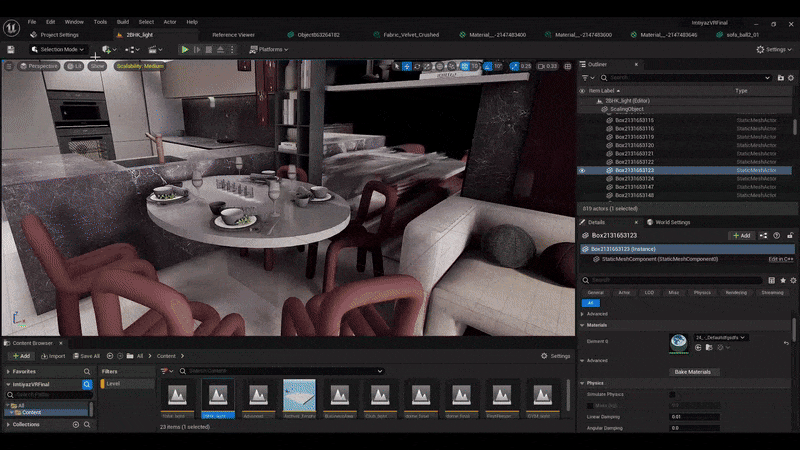Viewport: 800px width, 450px height.
Task: Click the Save icon in main toolbar
Action: click(x=10, y=49)
